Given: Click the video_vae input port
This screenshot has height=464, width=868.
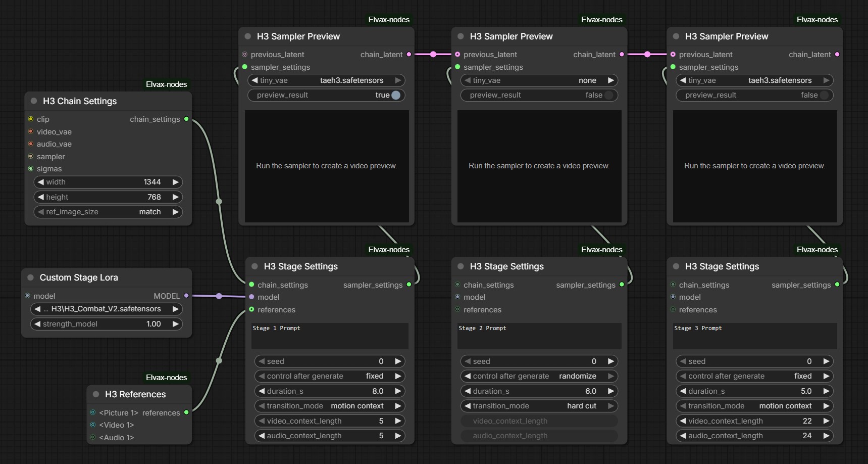Looking at the screenshot, I should point(31,131).
